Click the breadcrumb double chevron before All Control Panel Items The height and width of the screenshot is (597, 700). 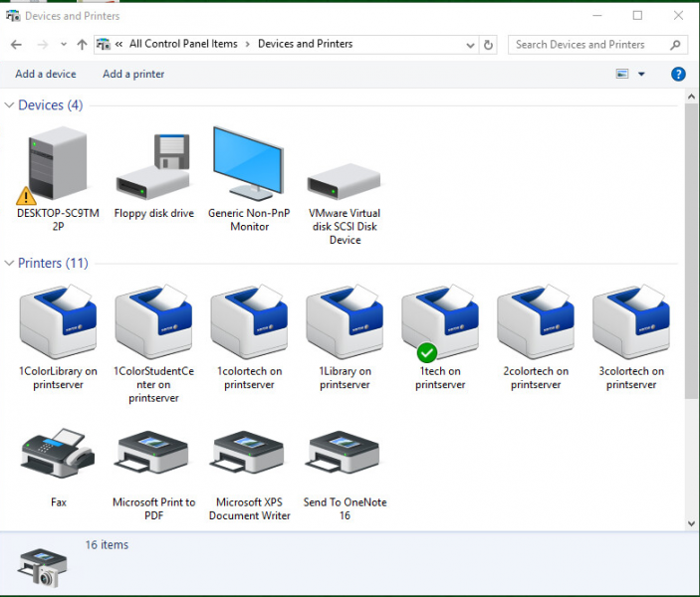click(118, 44)
